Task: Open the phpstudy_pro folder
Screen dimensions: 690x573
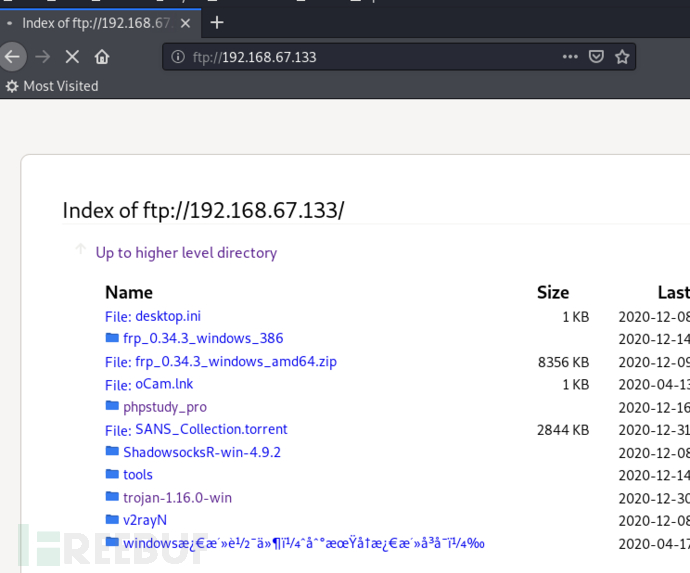Action: tap(165, 407)
